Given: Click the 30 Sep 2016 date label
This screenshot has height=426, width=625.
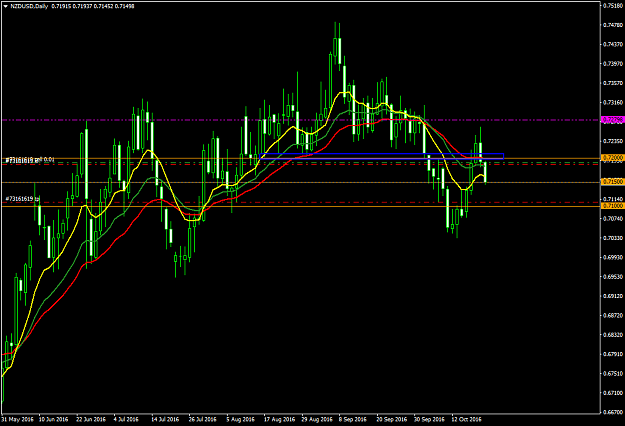Looking at the screenshot, I should pyautogui.click(x=429, y=419).
